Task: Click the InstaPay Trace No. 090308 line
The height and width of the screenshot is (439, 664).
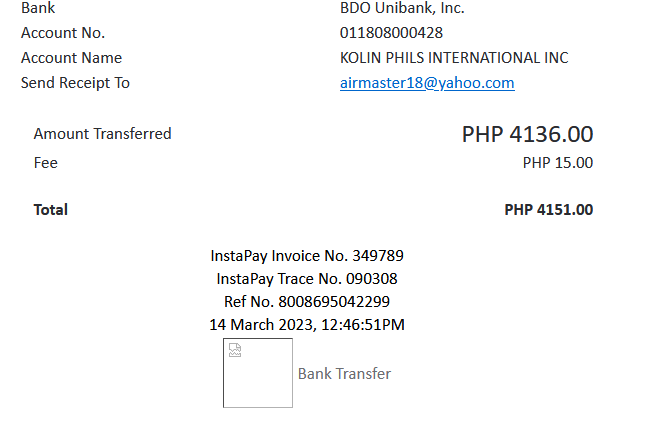Action: pyautogui.click(x=307, y=279)
